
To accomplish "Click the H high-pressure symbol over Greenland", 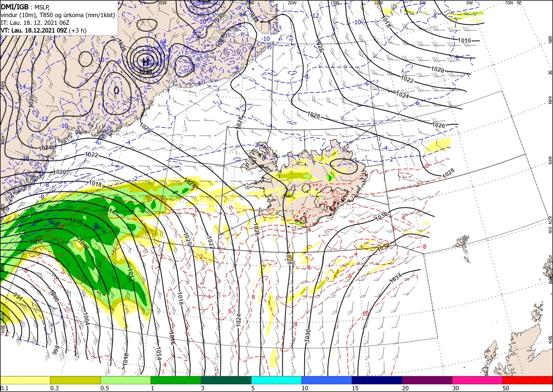I will pos(145,62).
